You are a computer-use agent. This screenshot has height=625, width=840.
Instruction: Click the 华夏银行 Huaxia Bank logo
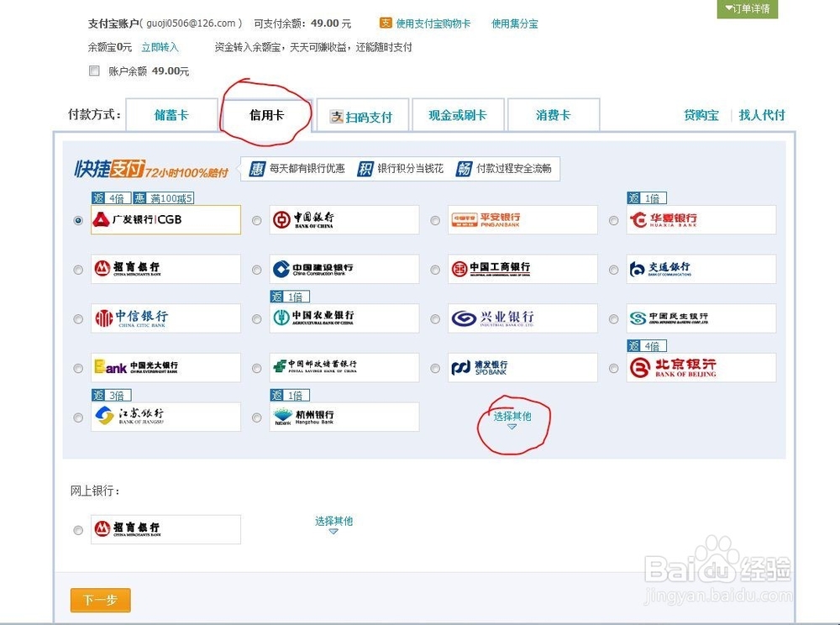click(x=701, y=219)
